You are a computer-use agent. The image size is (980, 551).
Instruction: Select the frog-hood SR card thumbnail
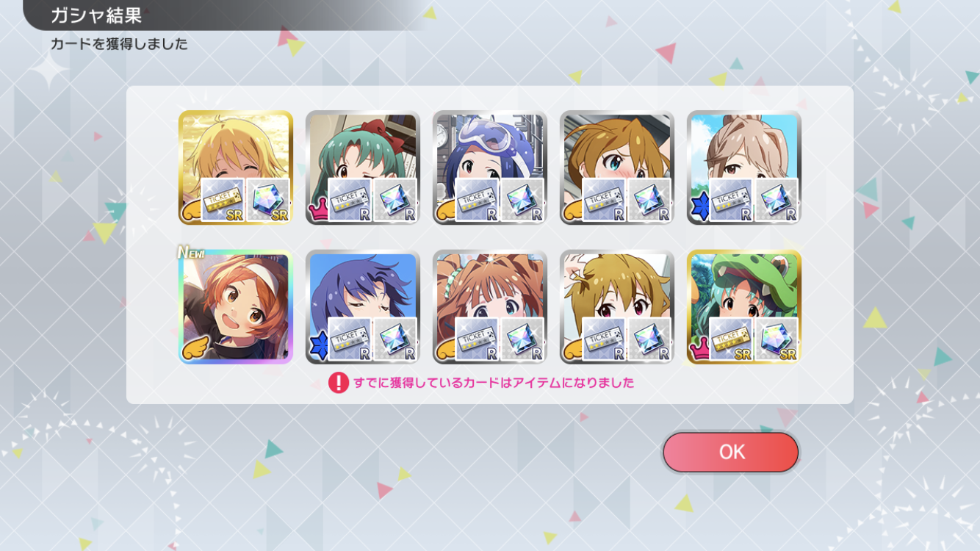click(744, 306)
